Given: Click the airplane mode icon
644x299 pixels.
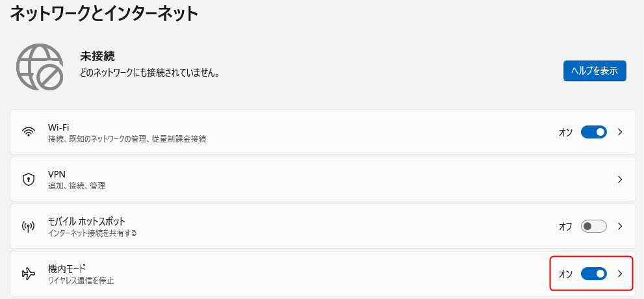Looking at the screenshot, I should click(28, 274).
